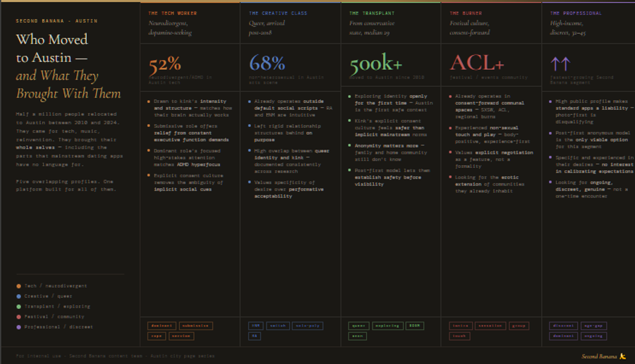This screenshot has width=635, height=364.
Task: Click the green 'BDSM' tag
Action: click(415, 325)
